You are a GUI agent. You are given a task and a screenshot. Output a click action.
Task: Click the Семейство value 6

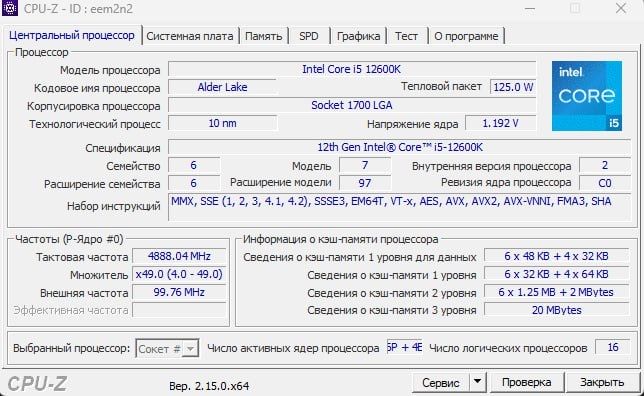tap(193, 165)
